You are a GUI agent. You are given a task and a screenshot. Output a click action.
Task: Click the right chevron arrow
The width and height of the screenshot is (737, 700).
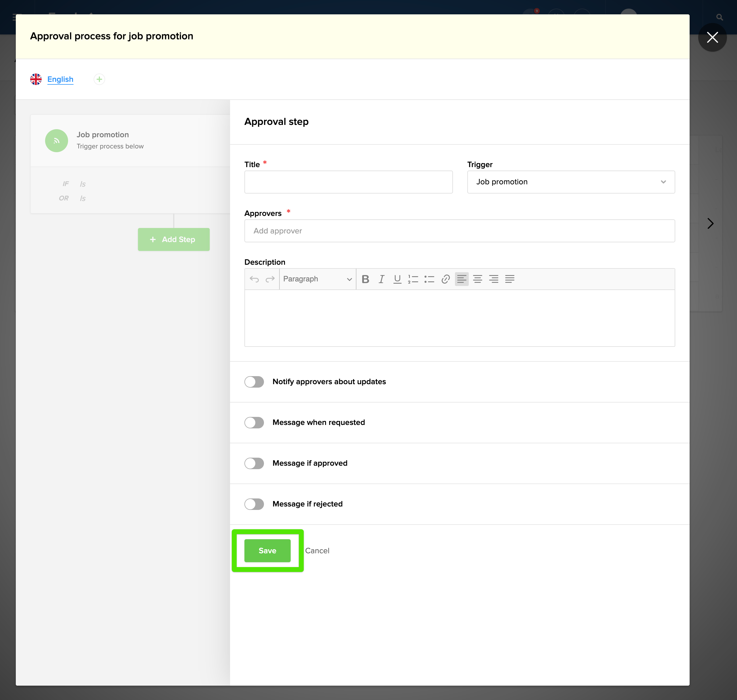coord(710,223)
